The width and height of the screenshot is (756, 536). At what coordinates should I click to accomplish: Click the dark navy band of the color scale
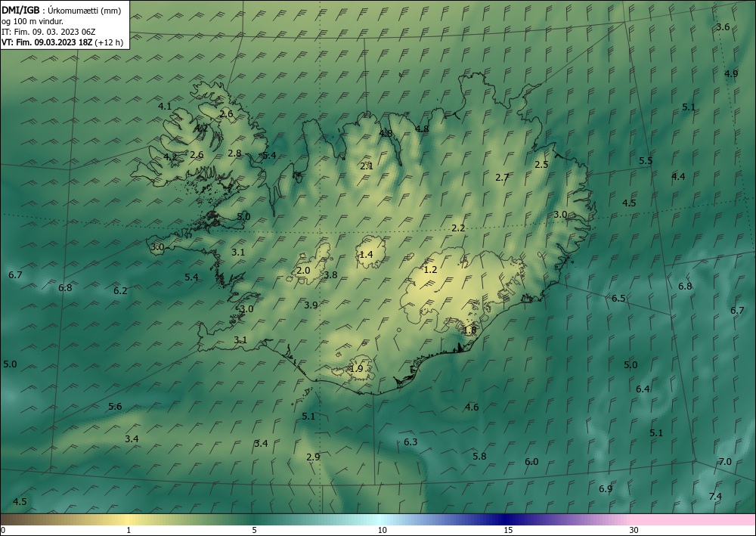[x=507, y=519]
